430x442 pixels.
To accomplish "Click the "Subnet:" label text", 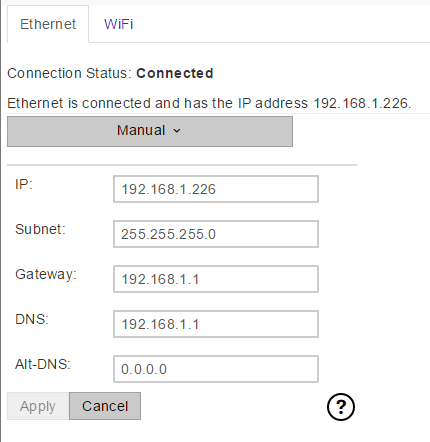I will (x=40, y=229).
